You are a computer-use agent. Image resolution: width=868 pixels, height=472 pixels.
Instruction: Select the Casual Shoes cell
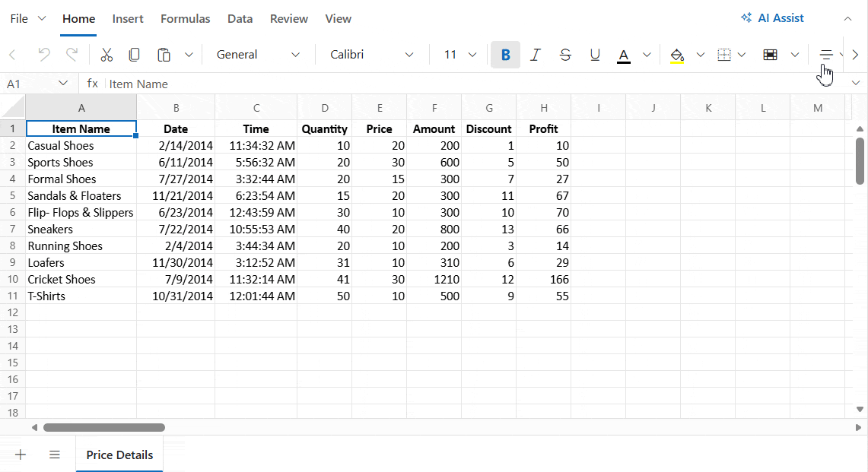(81, 145)
